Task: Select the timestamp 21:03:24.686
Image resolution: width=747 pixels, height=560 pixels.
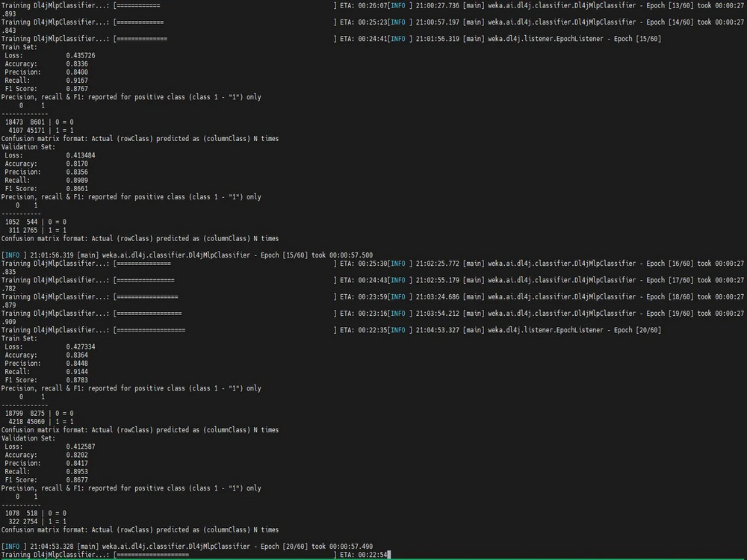Action: 437,296
